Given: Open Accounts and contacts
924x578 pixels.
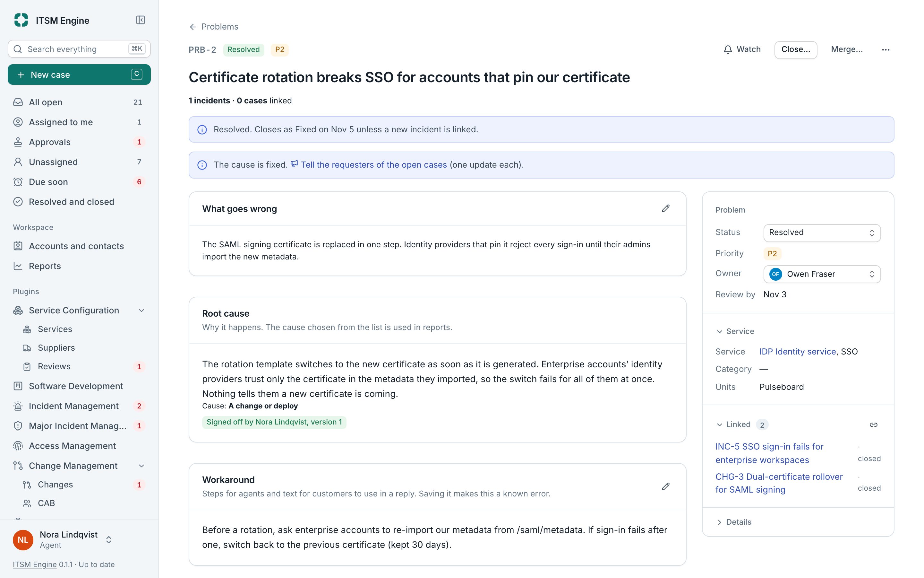Looking at the screenshot, I should pos(79,246).
